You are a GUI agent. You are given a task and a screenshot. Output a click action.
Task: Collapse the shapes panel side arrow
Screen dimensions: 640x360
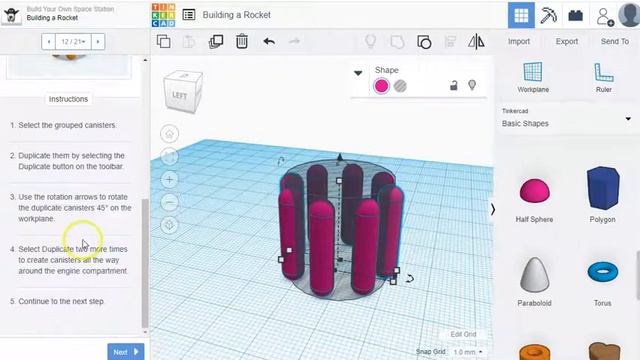(493, 209)
